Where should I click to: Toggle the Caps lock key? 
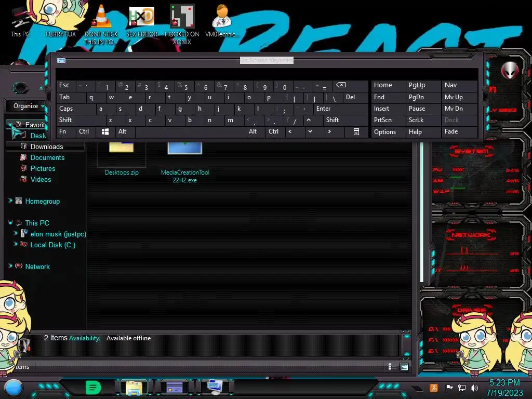(76, 109)
